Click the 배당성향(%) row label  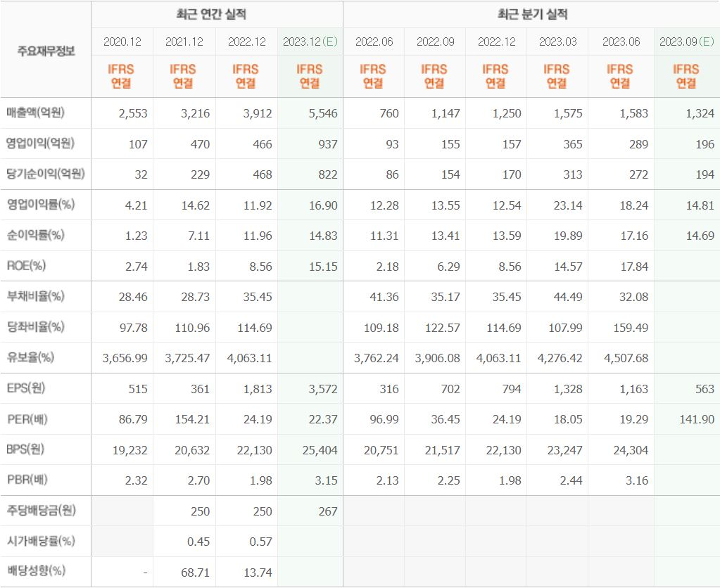(x=37, y=571)
